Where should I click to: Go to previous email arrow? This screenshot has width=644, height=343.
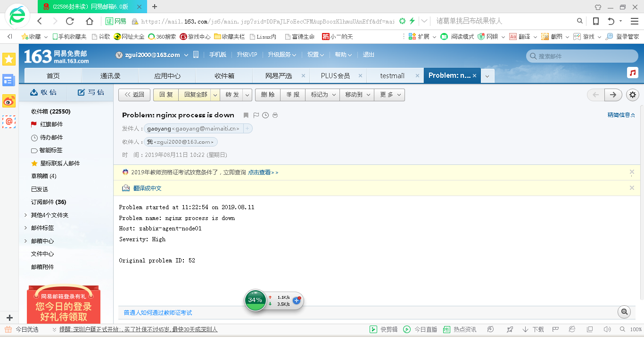point(595,95)
